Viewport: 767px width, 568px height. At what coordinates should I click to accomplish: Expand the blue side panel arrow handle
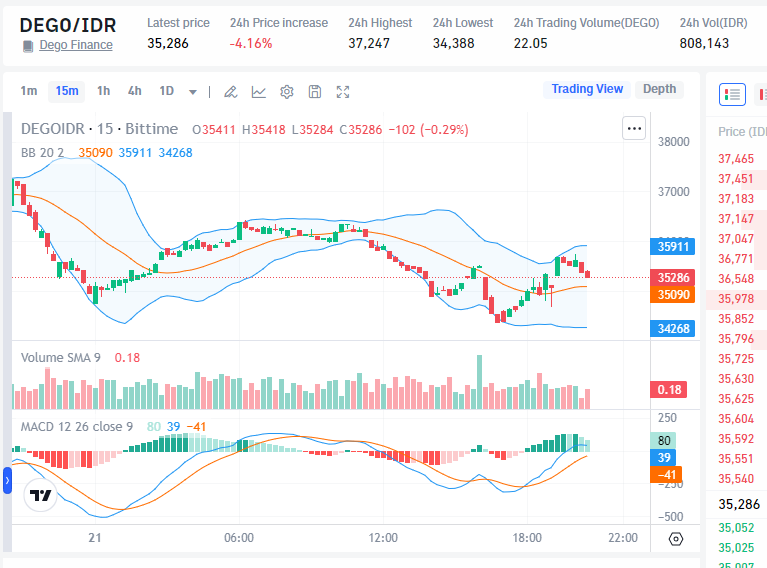click(x=7, y=480)
